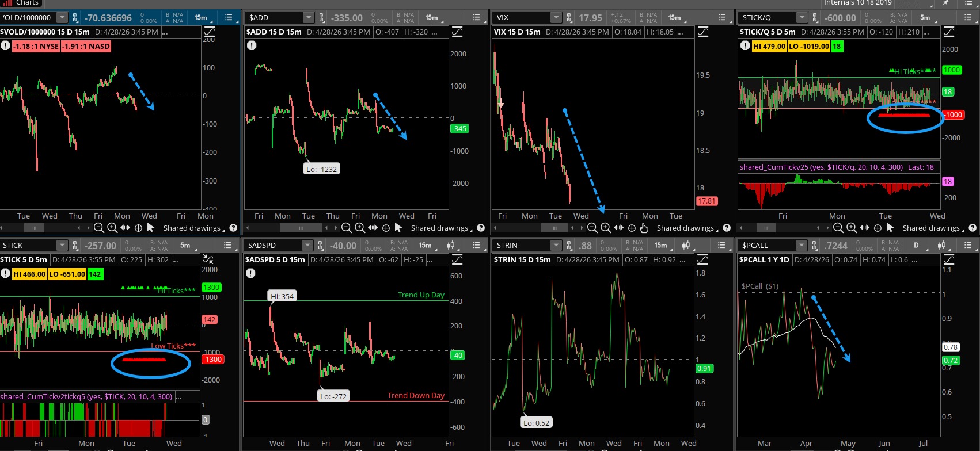
Task: Select crosshair tool on $TICK/Q chart
Action: pos(878,228)
